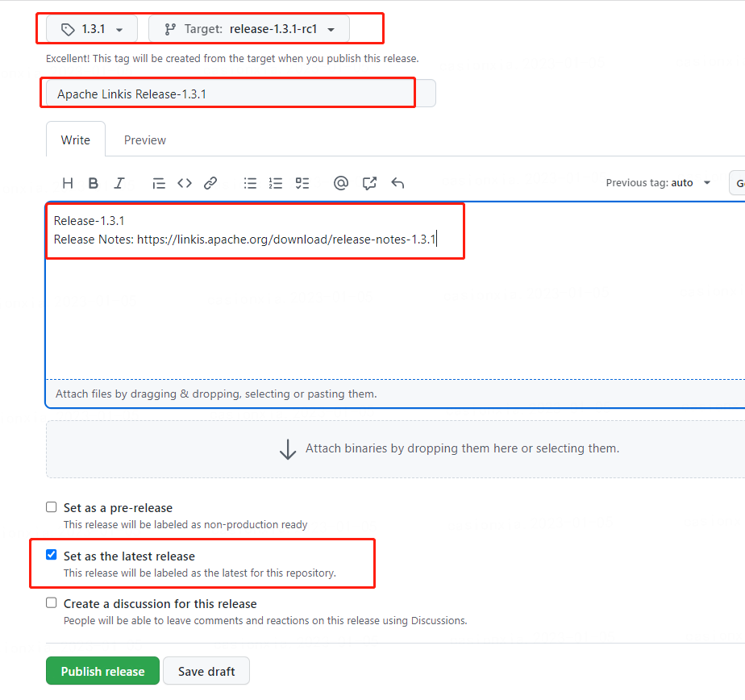Open the Previous tag auto dropdown
The width and height of the screenshot is (745, 700).
[658, 183]
